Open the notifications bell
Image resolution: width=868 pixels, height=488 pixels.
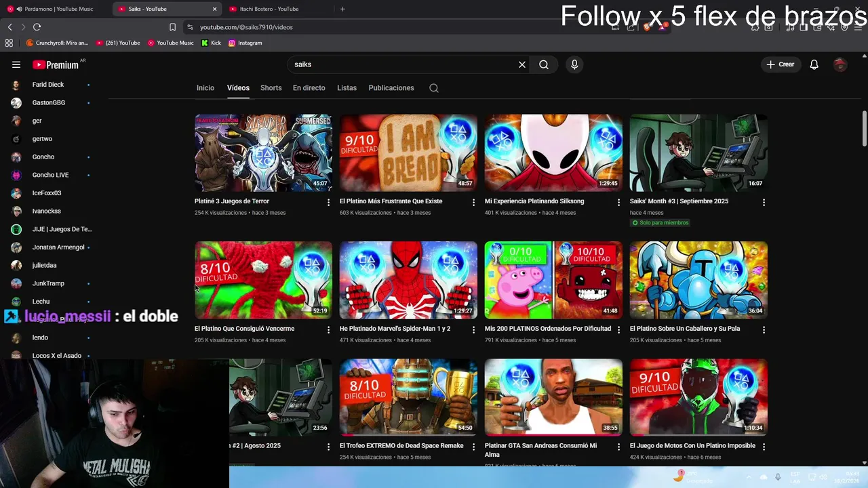(x=814, y=64)
